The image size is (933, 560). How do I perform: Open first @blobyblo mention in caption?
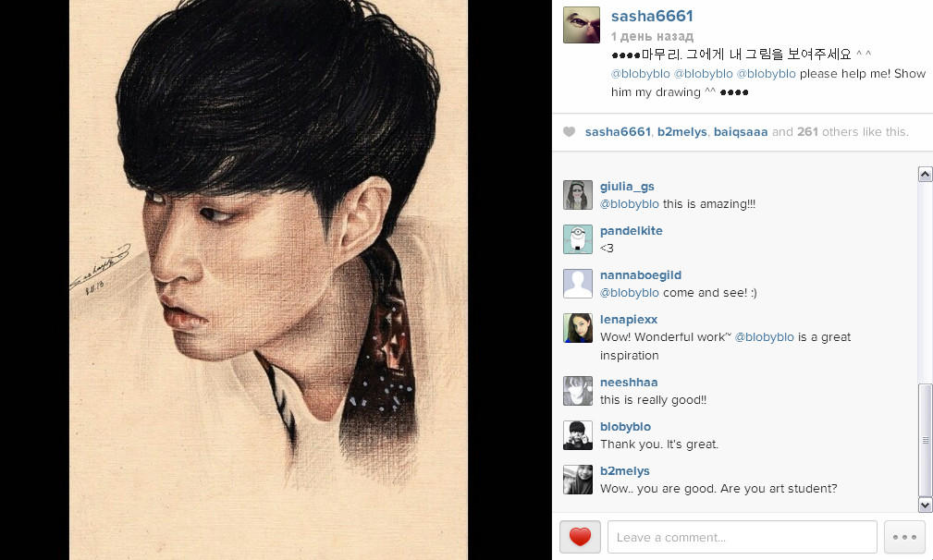(x=640, y=74)
